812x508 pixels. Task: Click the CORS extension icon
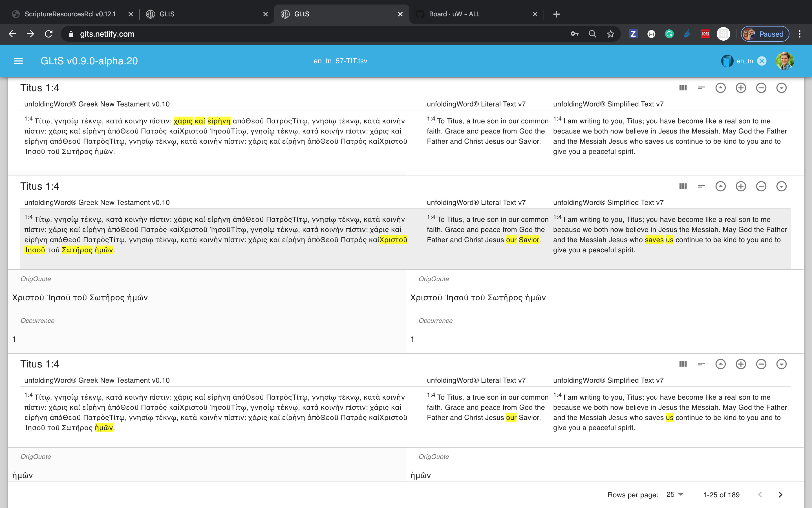[x=705, y=34]
